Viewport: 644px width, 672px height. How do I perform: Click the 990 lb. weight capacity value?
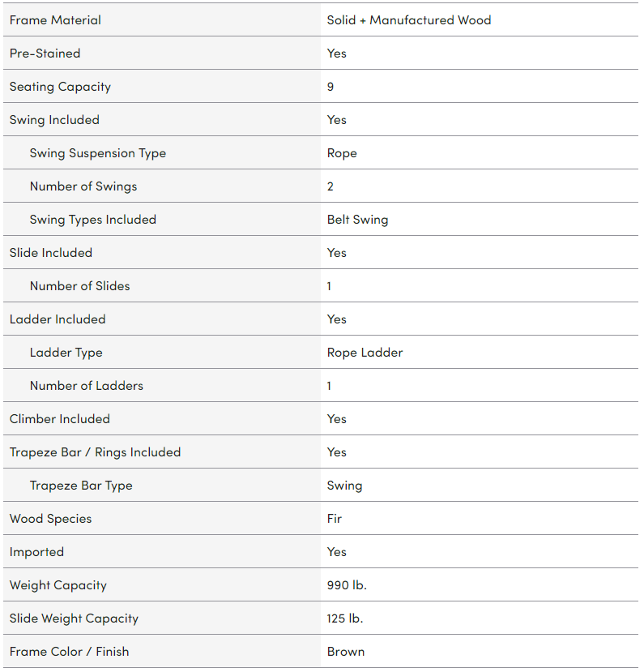point(347,585)
